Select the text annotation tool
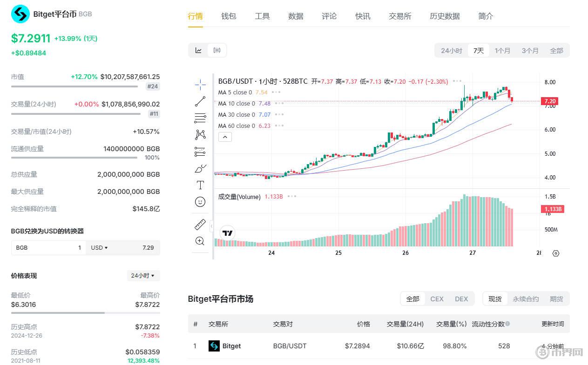 pos(200,185)
